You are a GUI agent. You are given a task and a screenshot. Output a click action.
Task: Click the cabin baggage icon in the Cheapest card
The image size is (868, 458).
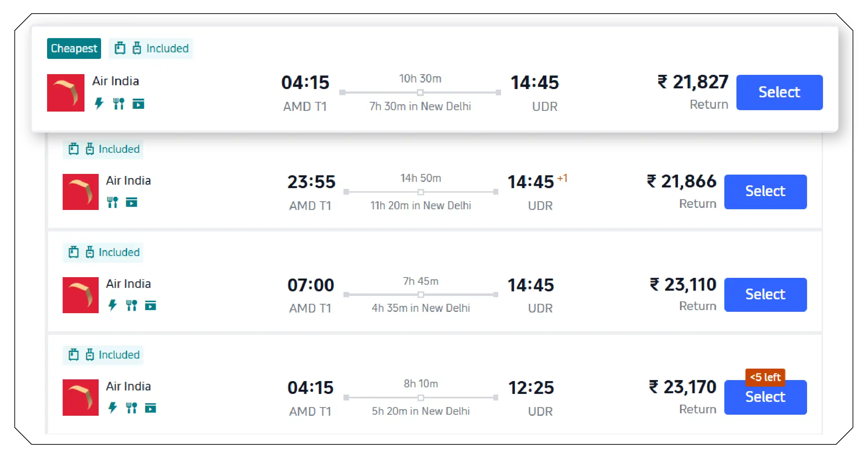click(x=120, y=48)
